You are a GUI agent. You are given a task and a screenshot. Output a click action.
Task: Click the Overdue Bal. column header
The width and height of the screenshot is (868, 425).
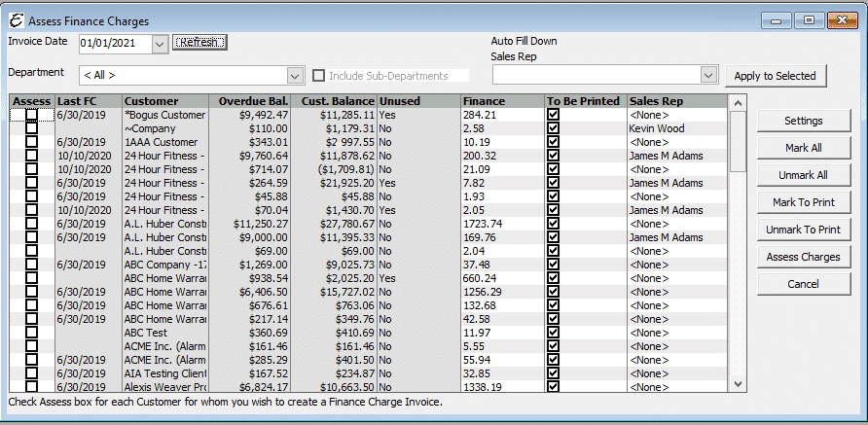(250, 101)
